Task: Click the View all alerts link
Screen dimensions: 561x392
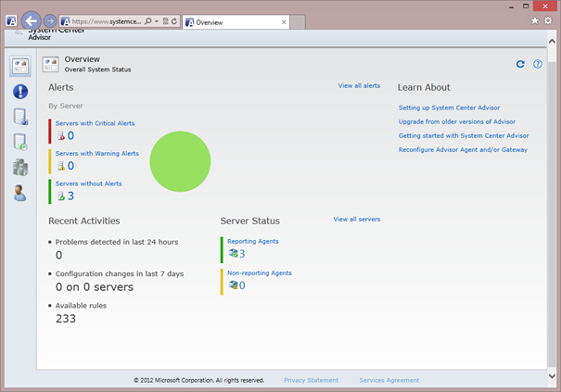Action: point(359,85)
